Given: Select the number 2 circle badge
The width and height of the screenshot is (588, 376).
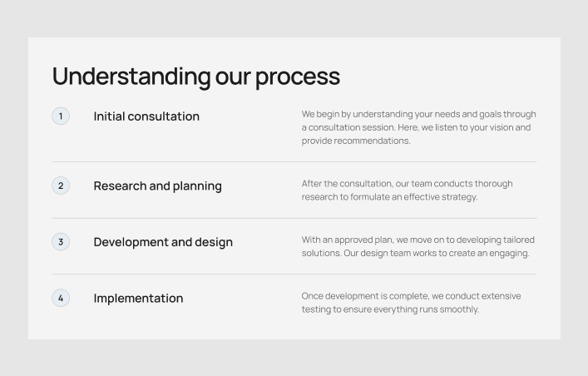Looking at the screenshot, I should point(61,186).
